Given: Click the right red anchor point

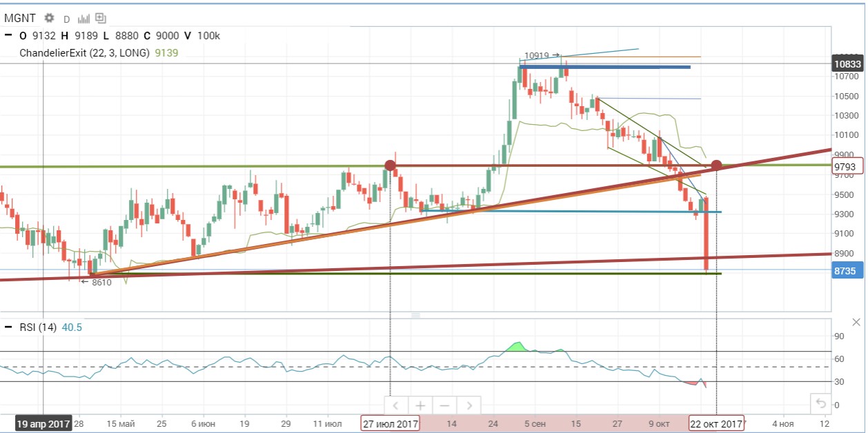Looking at the screenshot, I should pyautogui.click(x=716, y=165).
